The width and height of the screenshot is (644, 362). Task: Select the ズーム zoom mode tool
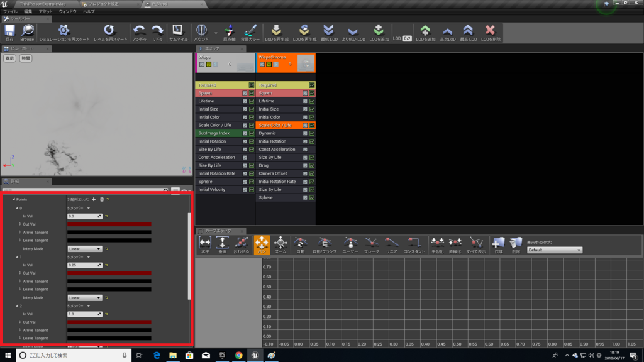click(280, 244)
